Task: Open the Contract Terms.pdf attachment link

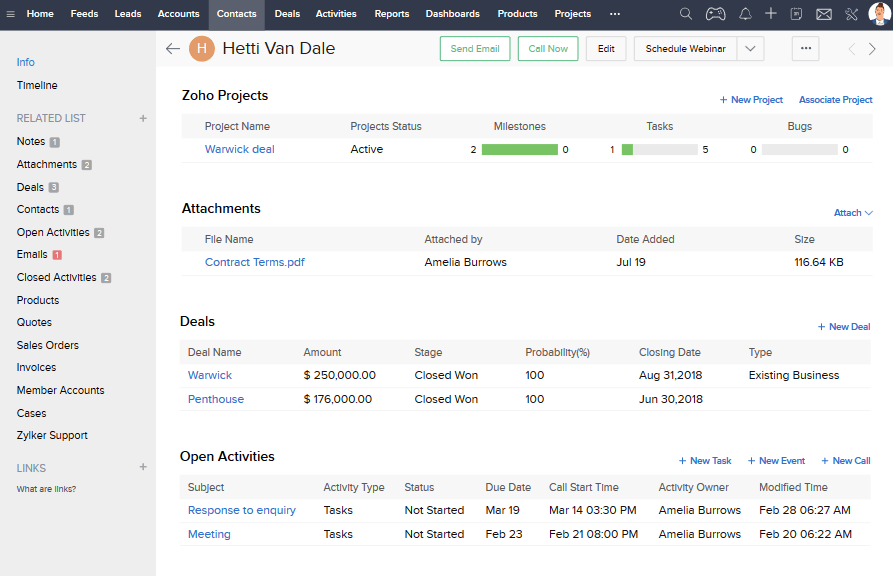Action: (254, 262)
